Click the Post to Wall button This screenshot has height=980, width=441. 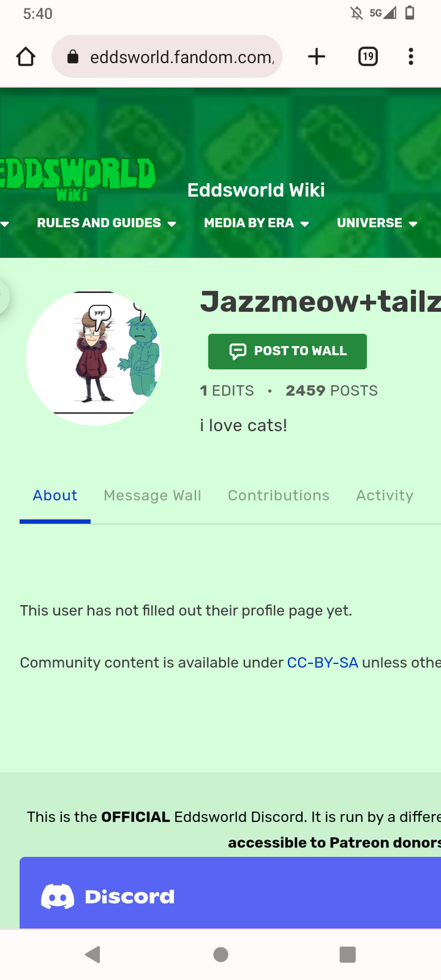tap(287, 351)
